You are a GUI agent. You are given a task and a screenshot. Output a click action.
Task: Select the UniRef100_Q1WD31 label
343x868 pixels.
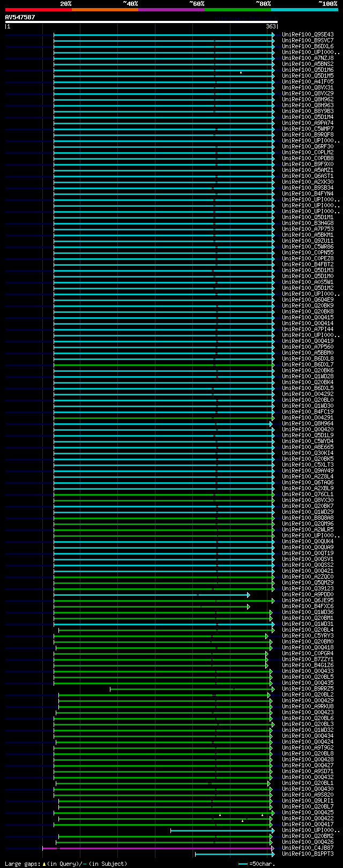(x=308, y=624)
